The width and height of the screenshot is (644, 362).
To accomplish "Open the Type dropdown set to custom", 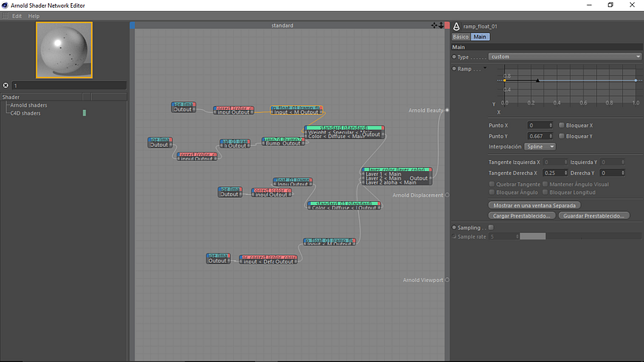I will click(564, 57).
